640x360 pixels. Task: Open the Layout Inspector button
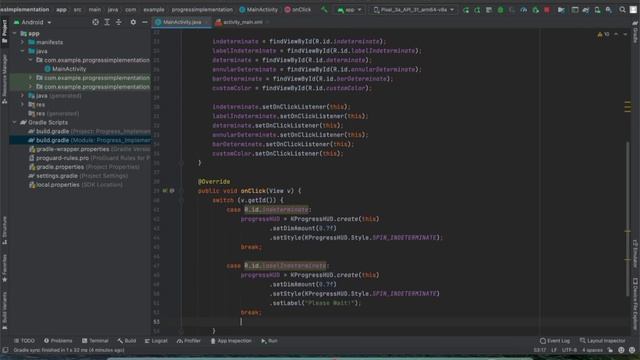(x=602, y=340)
